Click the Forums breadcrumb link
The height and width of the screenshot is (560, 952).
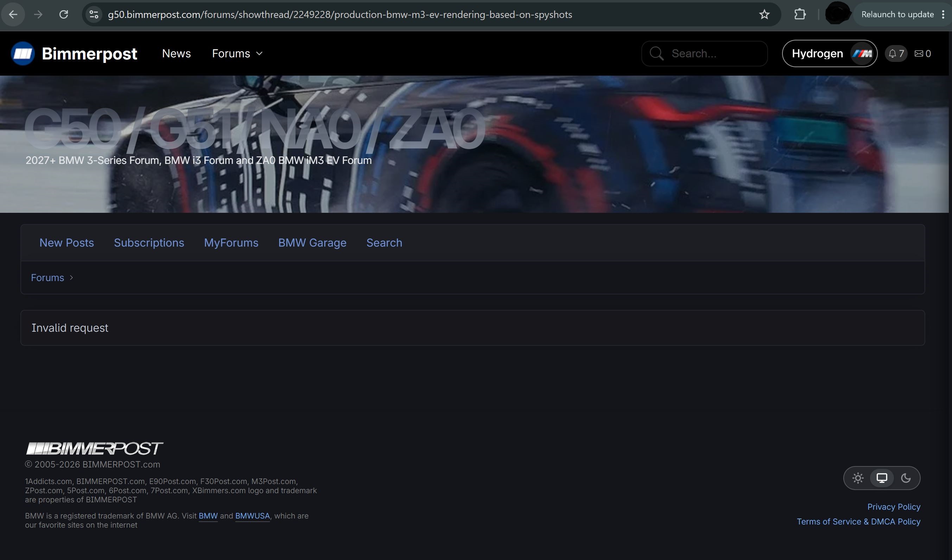(x=47, y=278)
